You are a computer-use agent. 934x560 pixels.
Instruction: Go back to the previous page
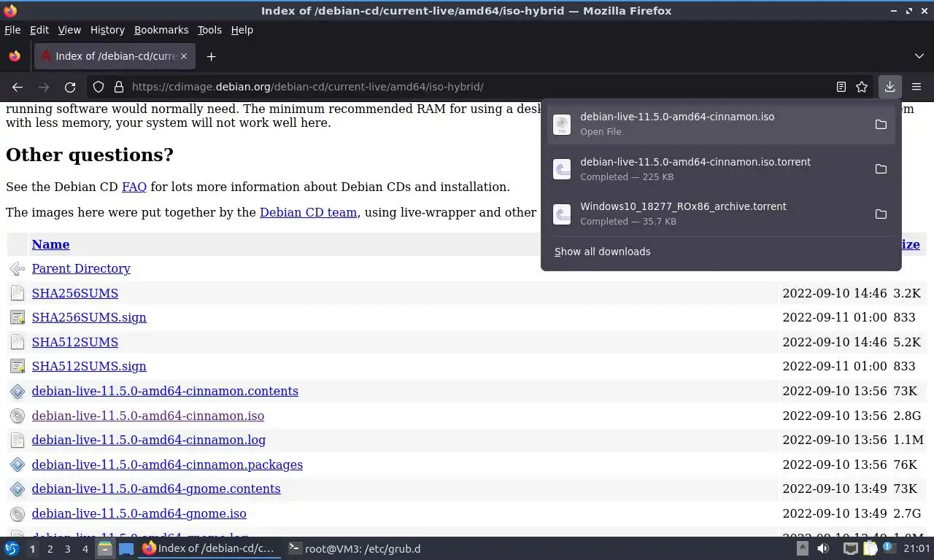(x=18, y=87)
